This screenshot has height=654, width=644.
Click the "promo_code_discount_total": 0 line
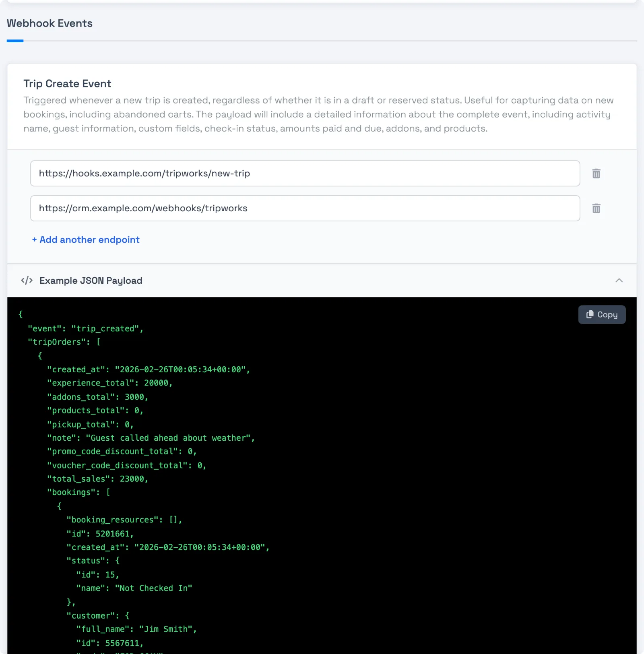[x=122, y=452]
